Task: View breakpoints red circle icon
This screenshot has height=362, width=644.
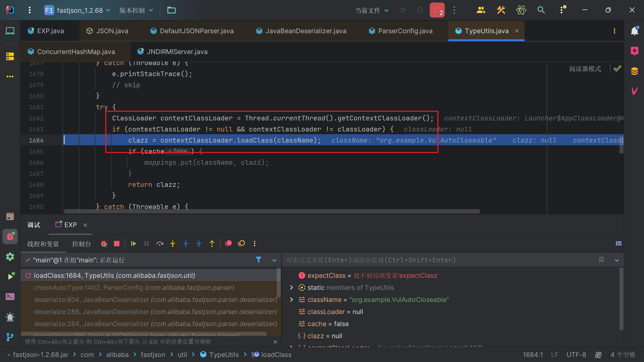Action: coord(228,244)
